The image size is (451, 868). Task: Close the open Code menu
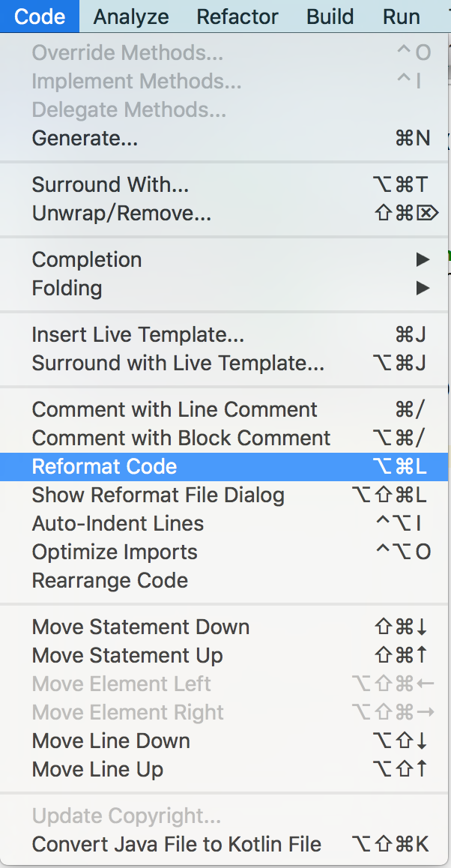pyautogui.click(x=40, y=16)
